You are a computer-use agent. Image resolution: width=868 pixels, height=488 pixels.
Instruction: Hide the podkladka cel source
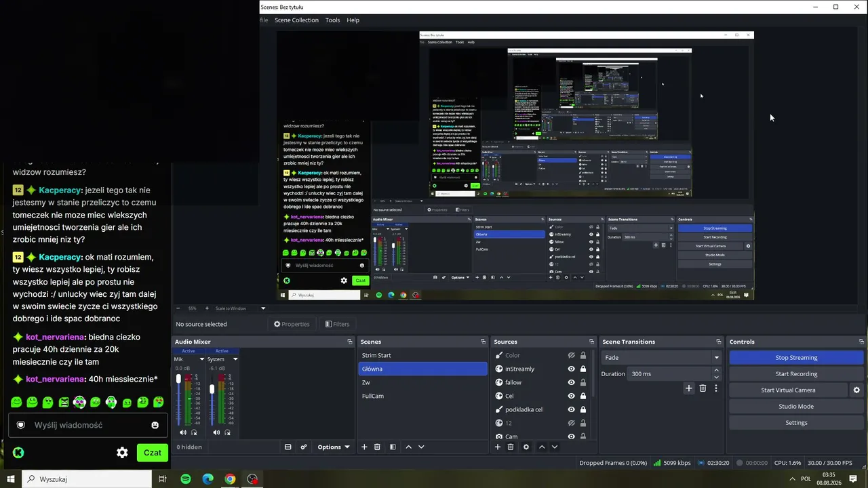[571, 409]
